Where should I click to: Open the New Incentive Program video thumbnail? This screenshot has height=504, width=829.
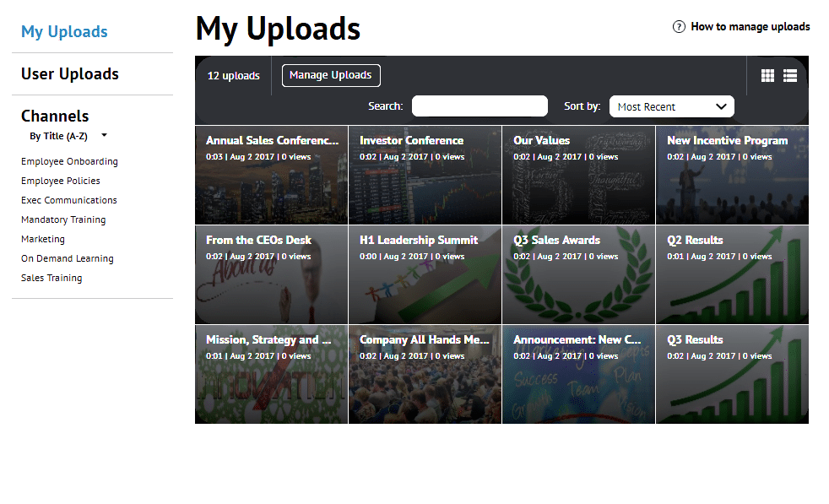tap(732, 175)
